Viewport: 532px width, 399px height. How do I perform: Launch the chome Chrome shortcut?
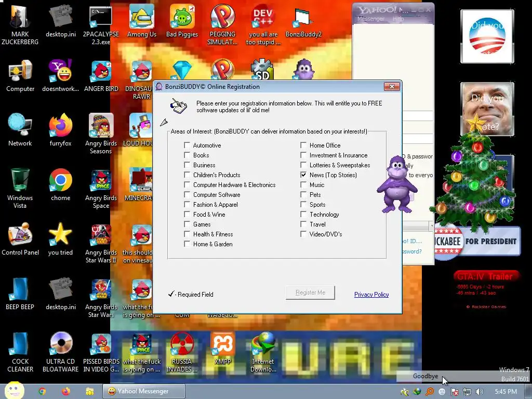point(60,184)
